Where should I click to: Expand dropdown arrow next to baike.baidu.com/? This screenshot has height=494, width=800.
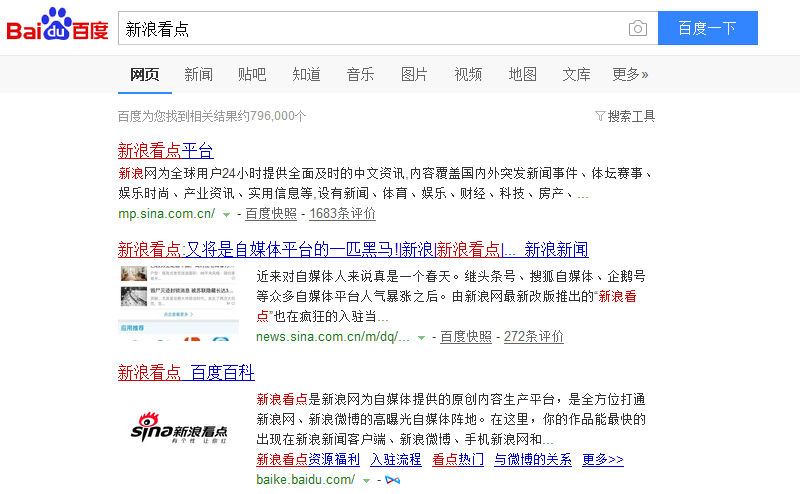click(x=366, y=481)
